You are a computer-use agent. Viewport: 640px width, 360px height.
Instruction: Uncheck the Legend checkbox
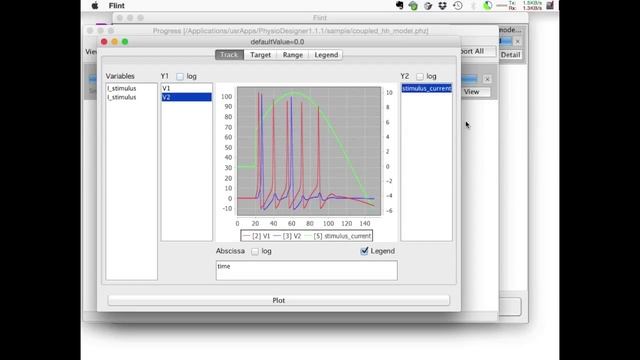364,251
